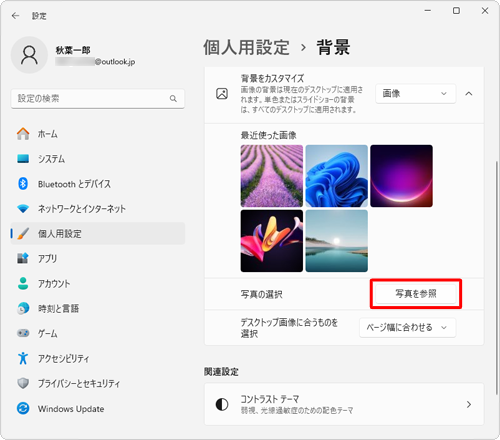Select the lavender field wallpaper thumbnail
Image resolution: width=500 pixels, height=440 pixels.
pyautogui.click(x=272, y=176)
